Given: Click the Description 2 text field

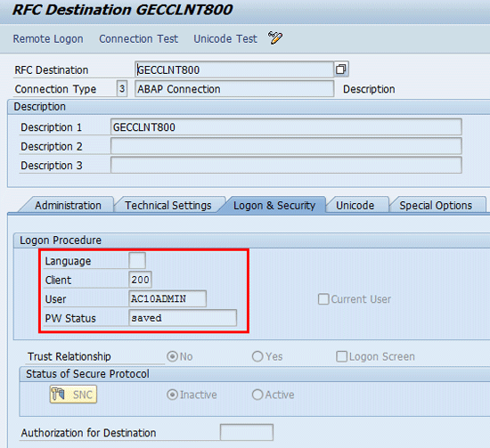Looking at the screenshot, I should (x=286, y=146).
